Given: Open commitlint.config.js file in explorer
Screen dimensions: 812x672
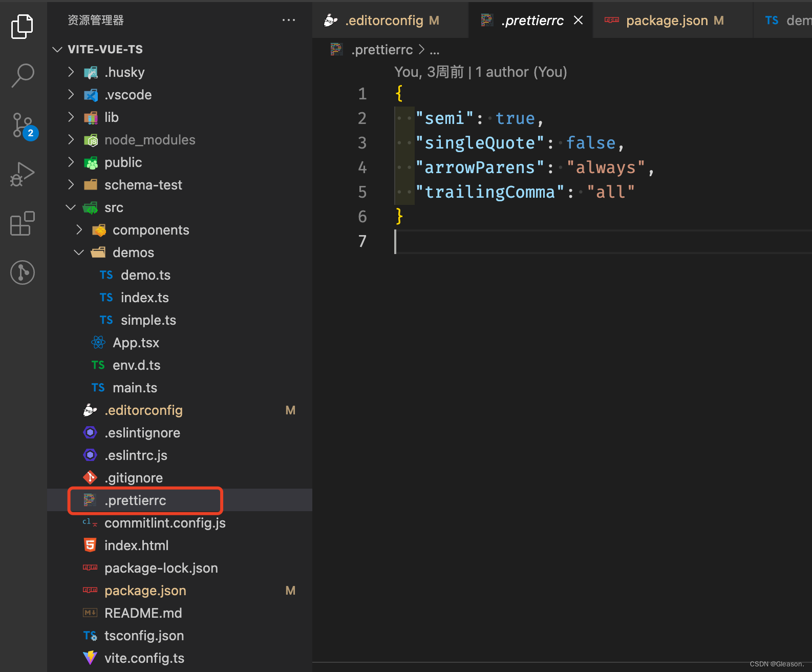Looking at the screenshot, I should click(x=180, y=523).
